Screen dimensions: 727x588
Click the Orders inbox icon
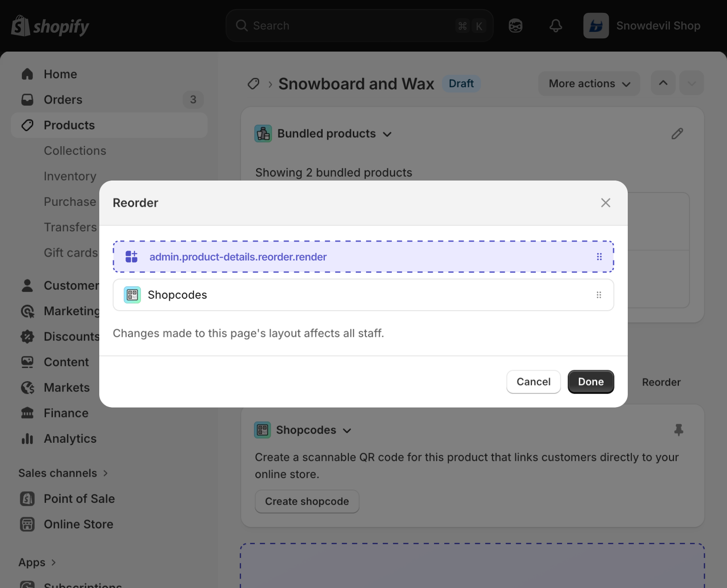click(27, 100)
